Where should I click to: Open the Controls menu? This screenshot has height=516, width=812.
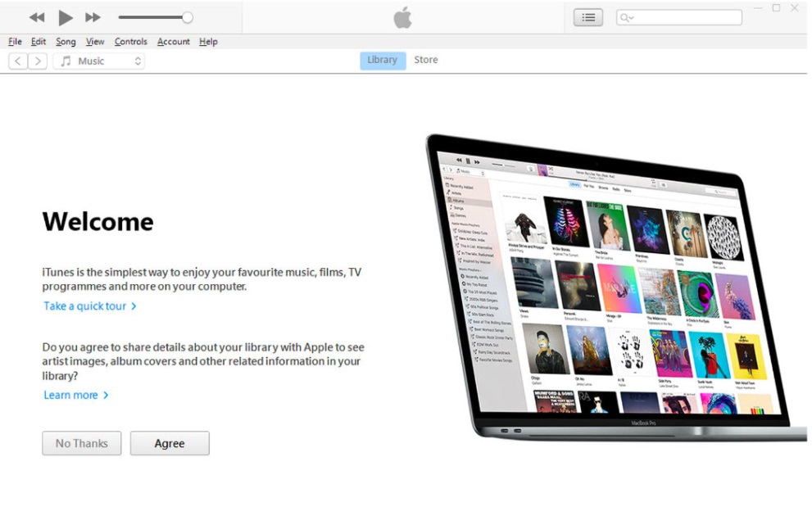pyautogui.click(x=130, y=42)
